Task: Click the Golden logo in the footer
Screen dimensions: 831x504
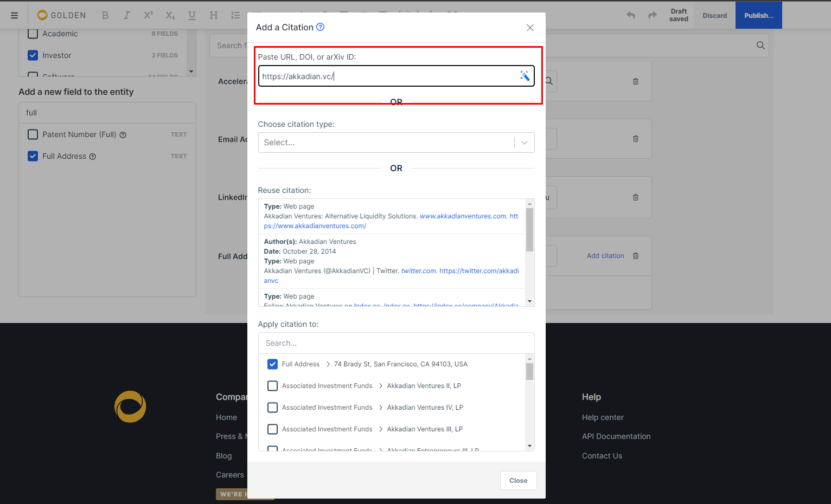Action: (x=130, y=406)
